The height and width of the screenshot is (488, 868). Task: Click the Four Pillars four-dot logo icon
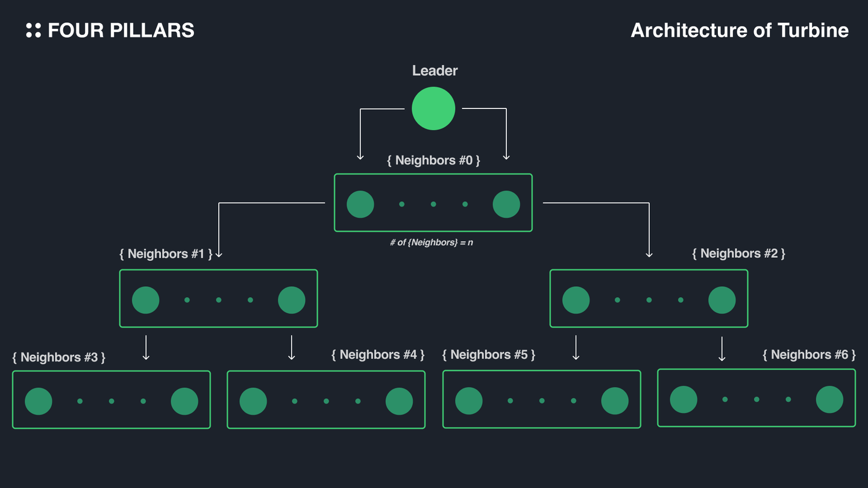click(34, 31)
